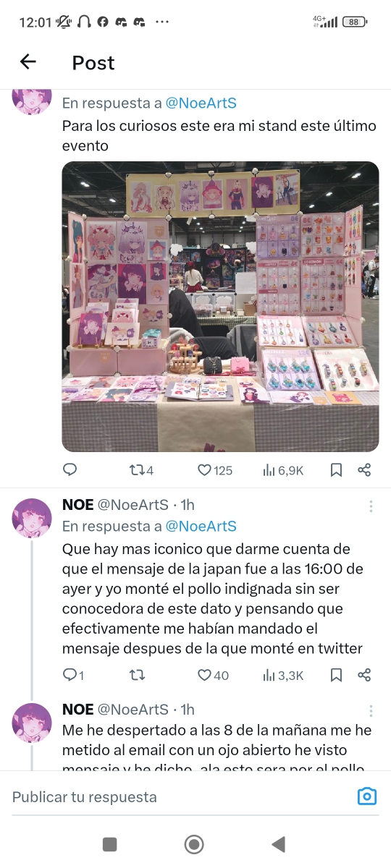Like the stand photo tweet with 125 likes
Screen dimensions: 391x868
(215, 470)
